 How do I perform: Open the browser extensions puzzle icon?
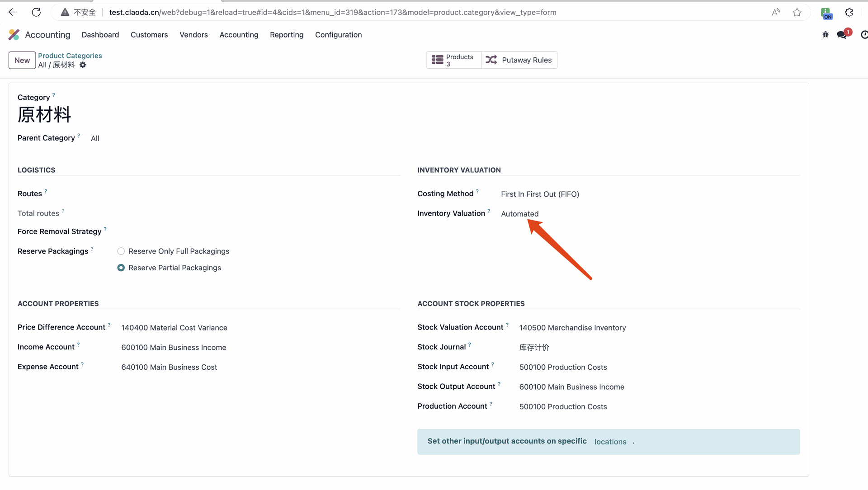[x=849, y=12]
